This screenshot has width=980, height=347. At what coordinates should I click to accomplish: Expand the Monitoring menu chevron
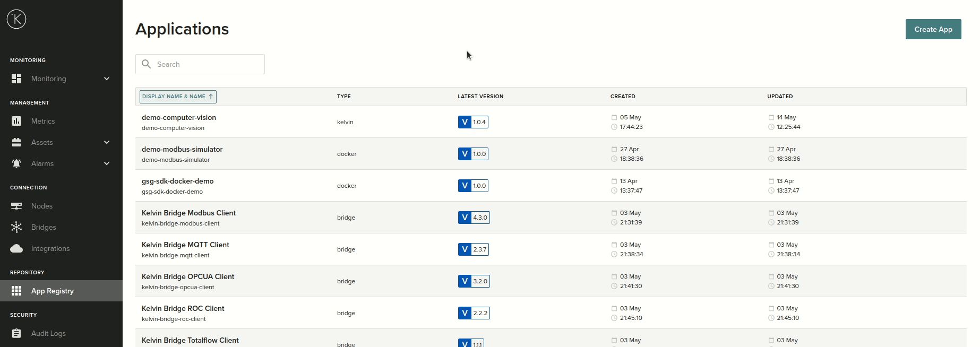pos(107,79)
